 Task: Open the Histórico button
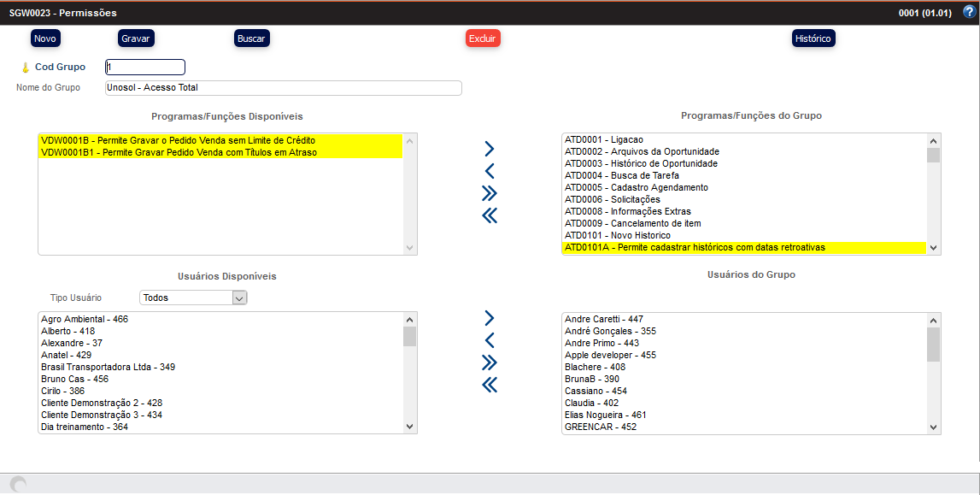813,38
